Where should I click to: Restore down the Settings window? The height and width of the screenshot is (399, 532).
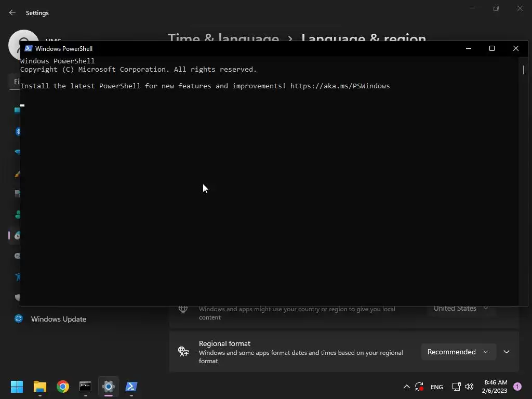pyautogui.click(x=496, y=8)
